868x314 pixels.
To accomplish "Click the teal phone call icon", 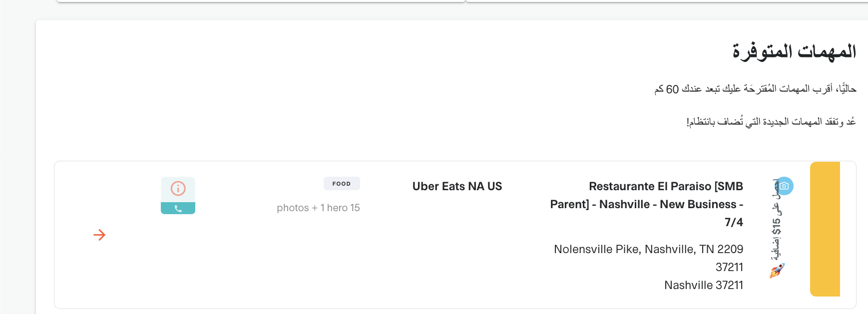I will click(178, 209).
